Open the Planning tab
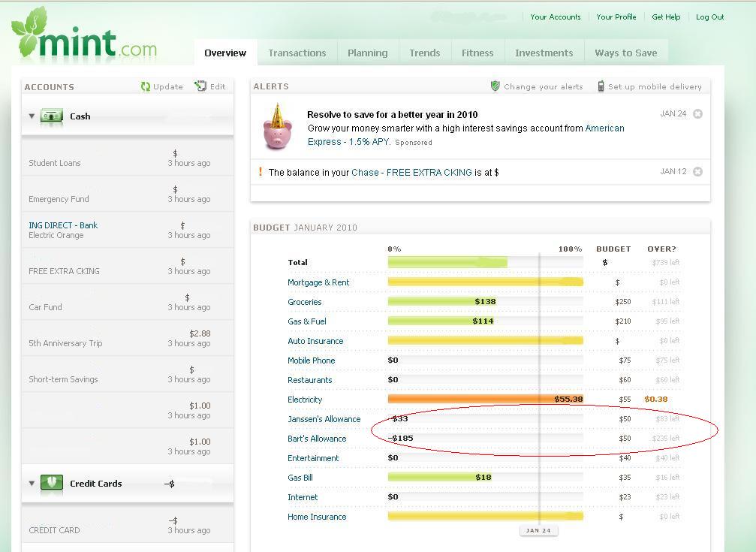This screenshot has height=552, width=756. point(368,53)
